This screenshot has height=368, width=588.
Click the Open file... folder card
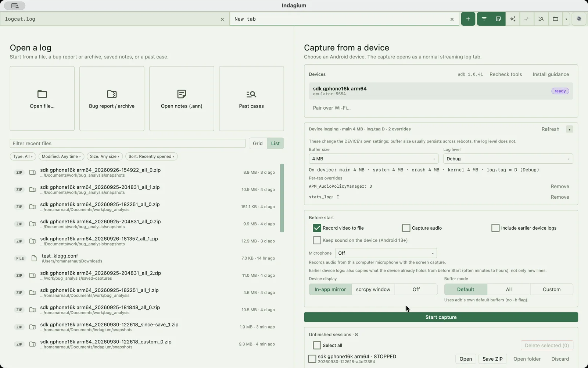[x=42, y=99]
